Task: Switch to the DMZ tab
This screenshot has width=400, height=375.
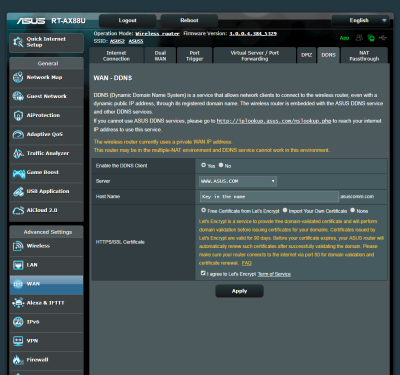Action: 306,55
